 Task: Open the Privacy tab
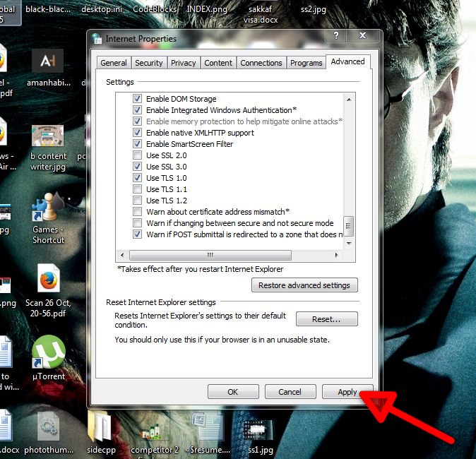tap(184, 63)
